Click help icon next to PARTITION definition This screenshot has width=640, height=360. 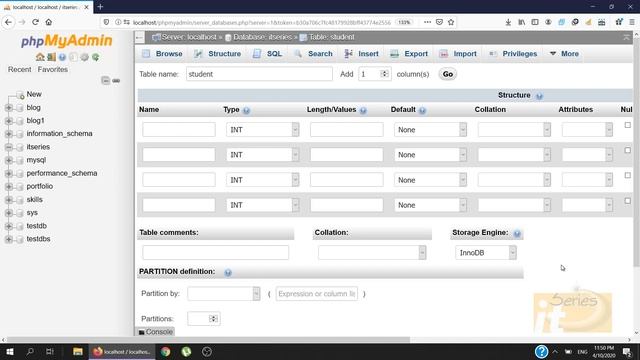click(228, 273)
